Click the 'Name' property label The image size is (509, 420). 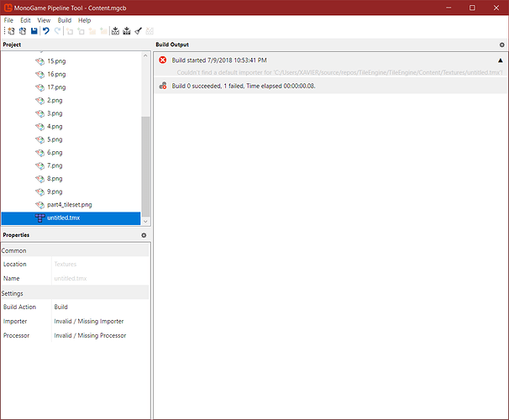point(12,279)
